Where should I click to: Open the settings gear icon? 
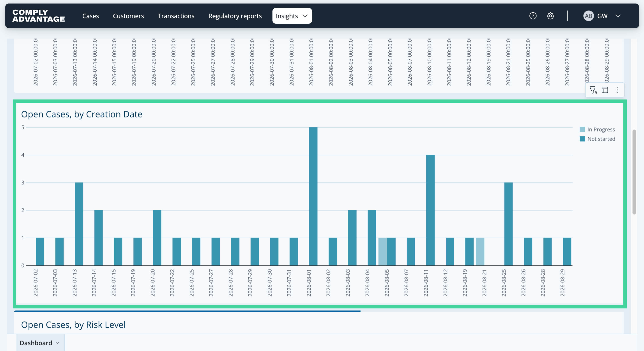click(x=550, y=16)
